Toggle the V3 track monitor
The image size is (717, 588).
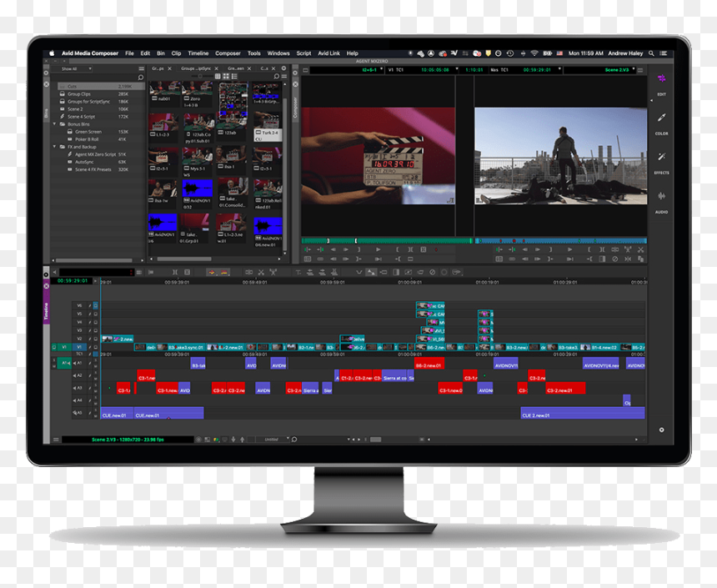click(96, 330)
